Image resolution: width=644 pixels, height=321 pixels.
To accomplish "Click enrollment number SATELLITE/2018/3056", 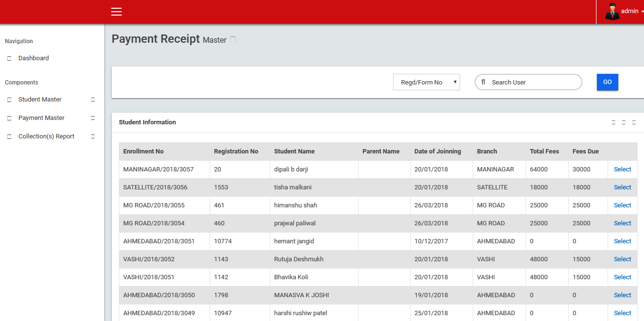I will [155, 187].
